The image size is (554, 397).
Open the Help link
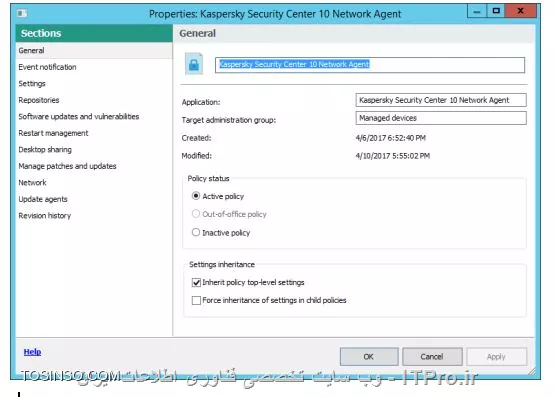tap(32, 352)
